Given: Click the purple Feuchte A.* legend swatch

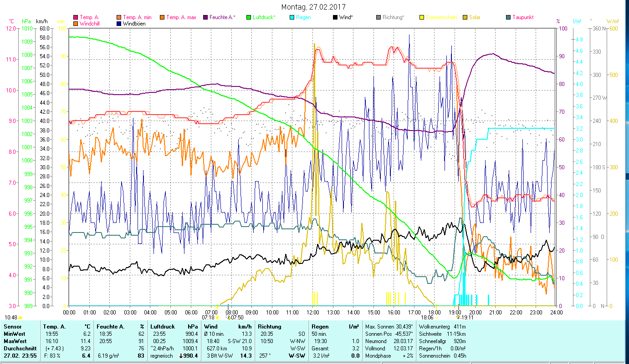Looking at the screenshot, I should (205, 18).
